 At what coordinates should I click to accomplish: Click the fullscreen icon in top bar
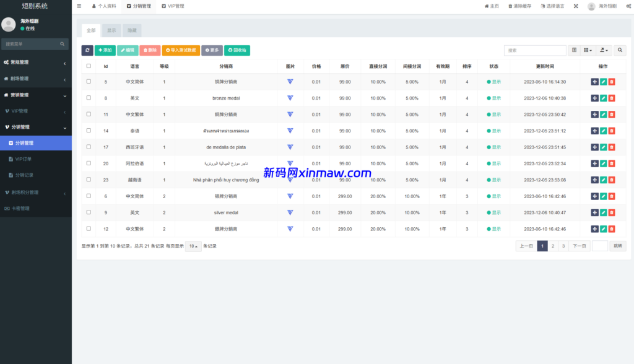click(576, 6)
